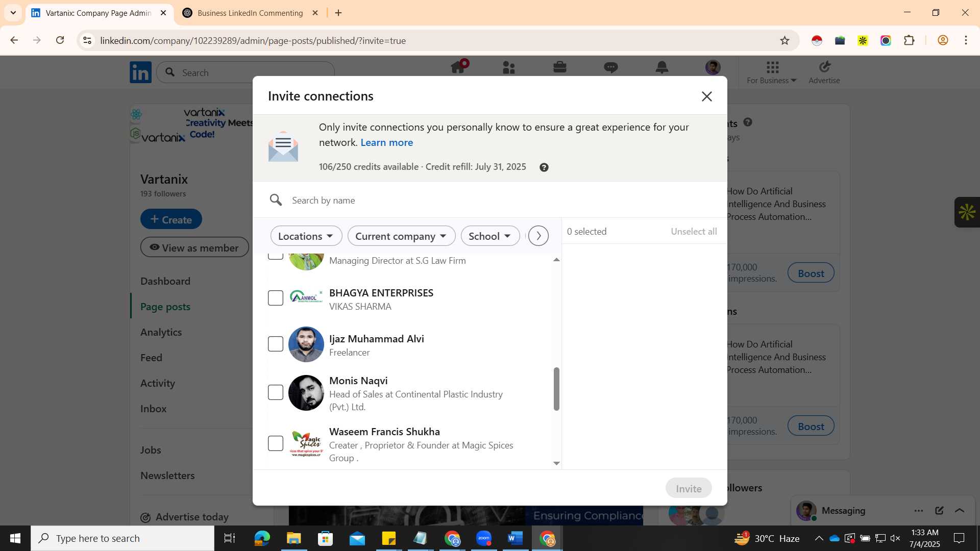Expand the For Business menu
Image resolution: width=980 pixels, height=551 pixels.
coord(772,72)
